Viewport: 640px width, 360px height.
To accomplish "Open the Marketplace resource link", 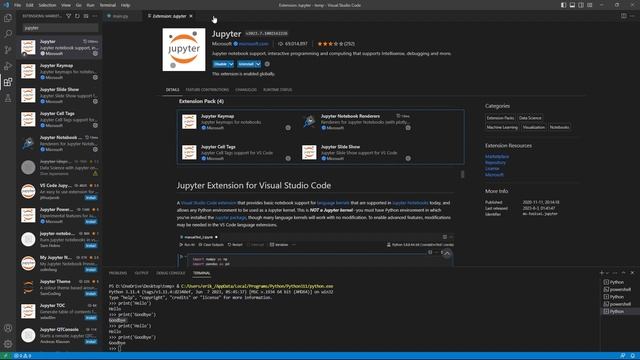I will (497, 157).
